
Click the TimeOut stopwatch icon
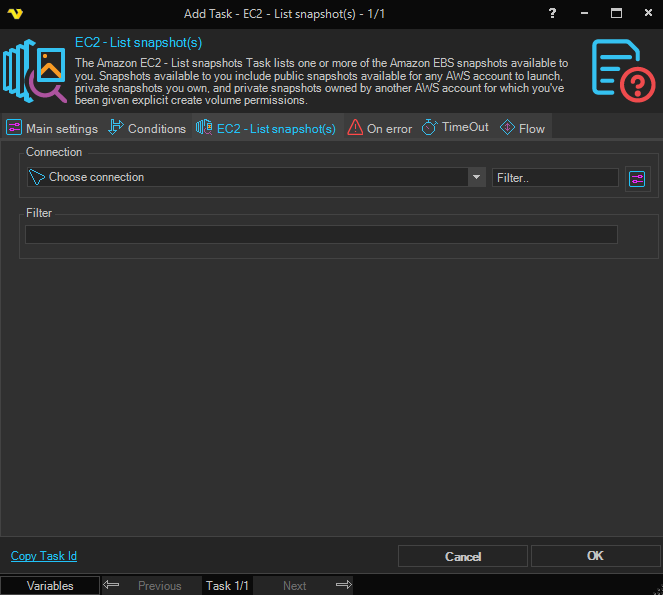[x=430, y=128]
